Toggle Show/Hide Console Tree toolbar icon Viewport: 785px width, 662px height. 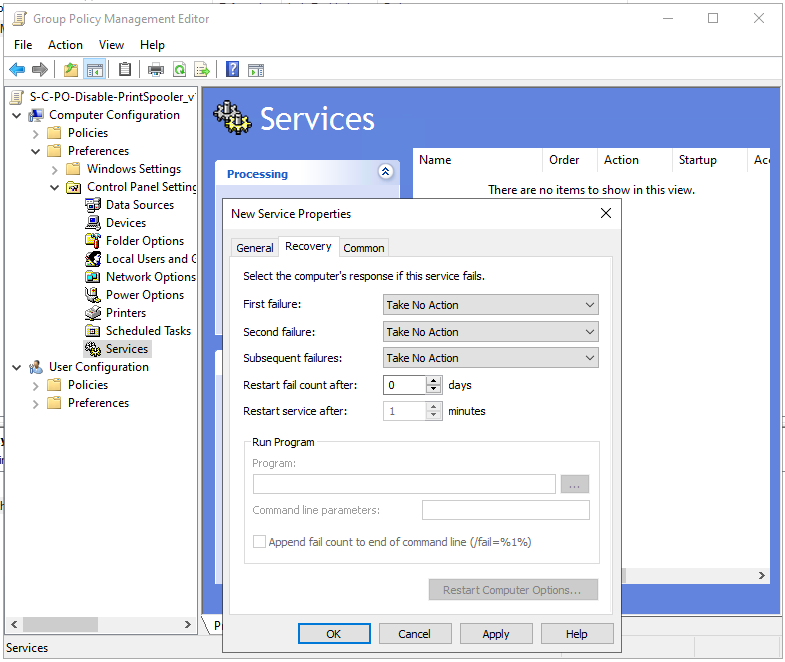[95, 69]
